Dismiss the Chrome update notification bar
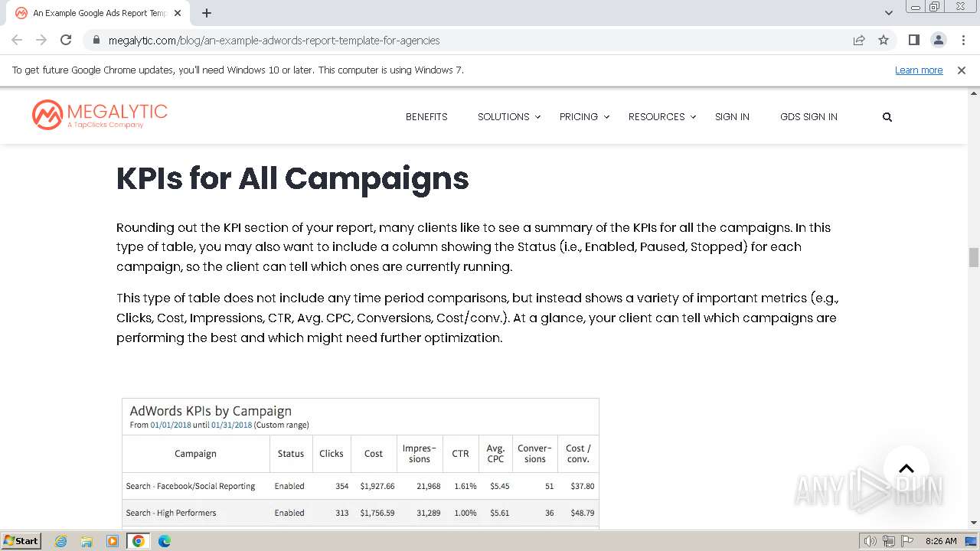Image resolution: width=980 pixels, height=551 pixels. point(962,70)
